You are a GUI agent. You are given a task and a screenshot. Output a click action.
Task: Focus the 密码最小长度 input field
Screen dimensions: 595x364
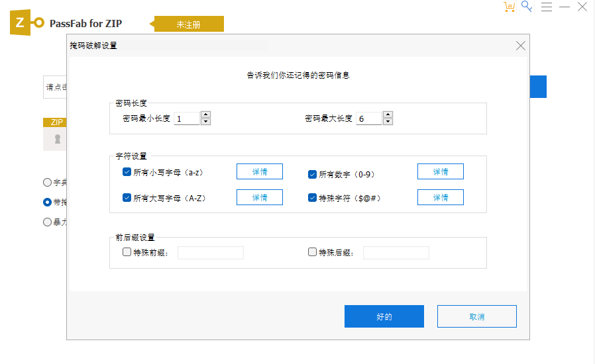click(187, 118)
